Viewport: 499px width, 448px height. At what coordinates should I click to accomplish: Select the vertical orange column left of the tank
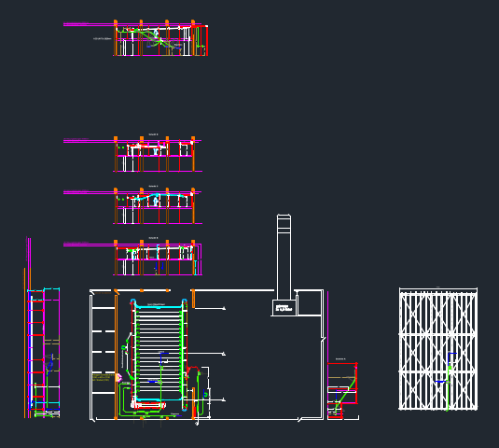117,357
